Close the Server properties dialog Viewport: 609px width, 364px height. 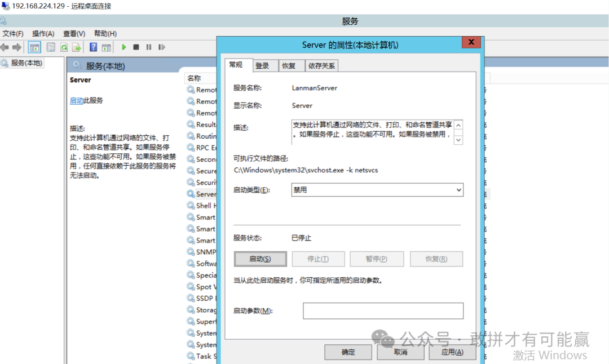(471, 42)
